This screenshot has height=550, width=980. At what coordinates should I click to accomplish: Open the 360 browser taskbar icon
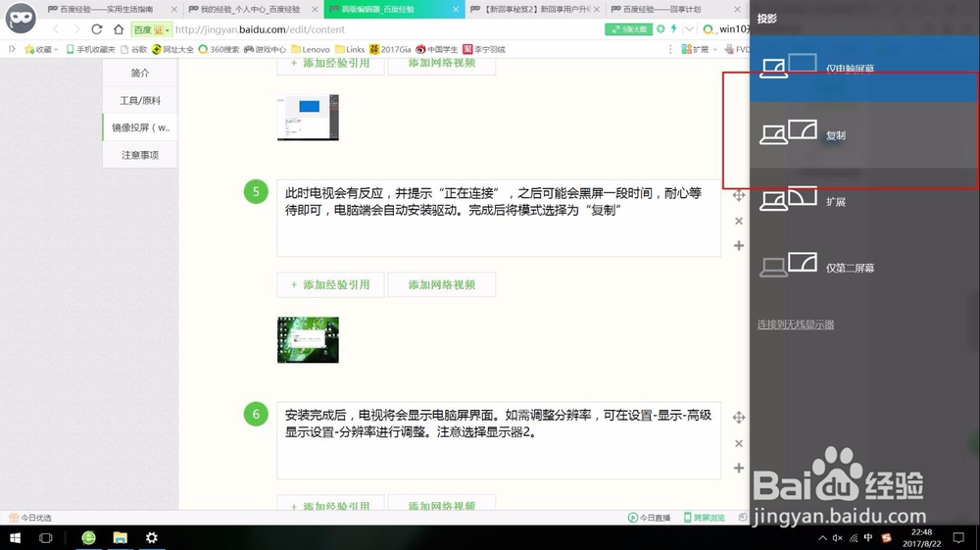pyautogui.click(x=89, y=537)
